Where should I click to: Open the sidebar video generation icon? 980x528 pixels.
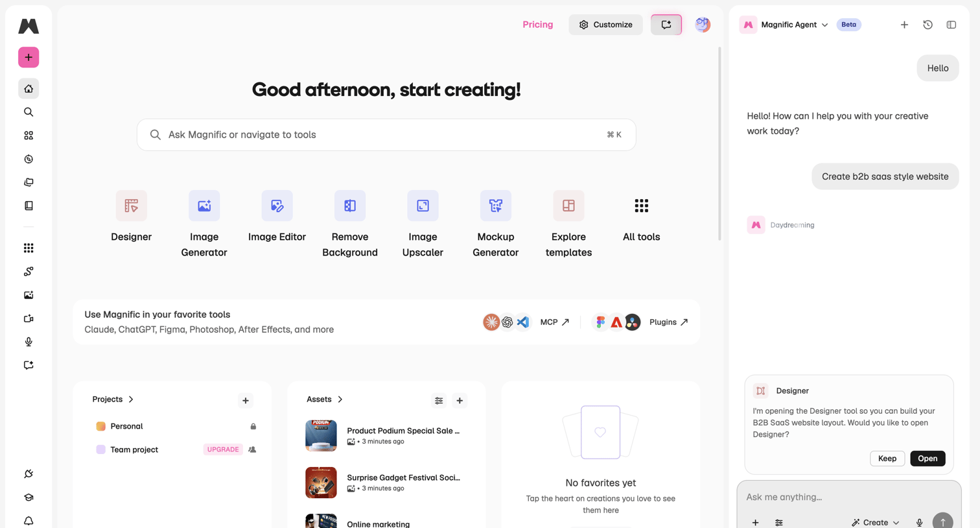[29, 318]
